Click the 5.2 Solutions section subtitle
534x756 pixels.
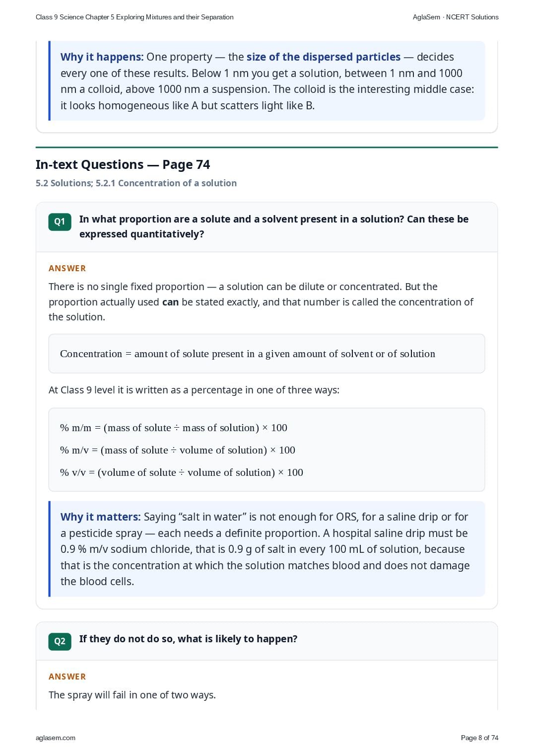point(136,183)
